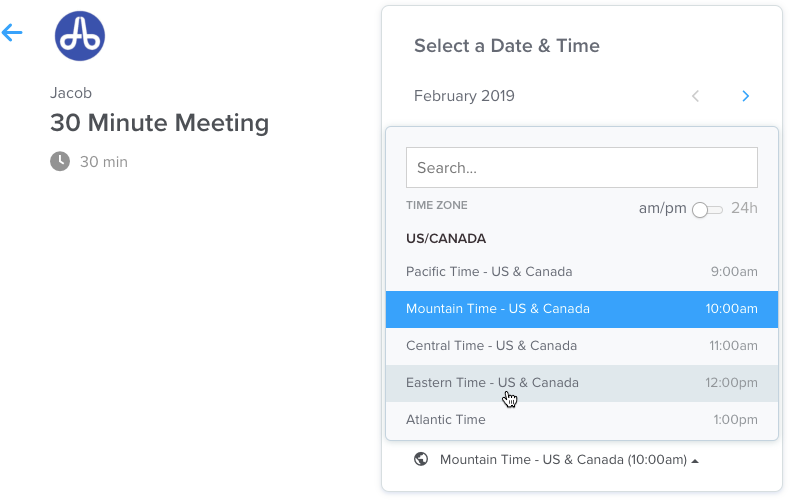Viewport: 791px width, 502px height.
Task: Click the blue back arrow
Action: coord(12,33)
